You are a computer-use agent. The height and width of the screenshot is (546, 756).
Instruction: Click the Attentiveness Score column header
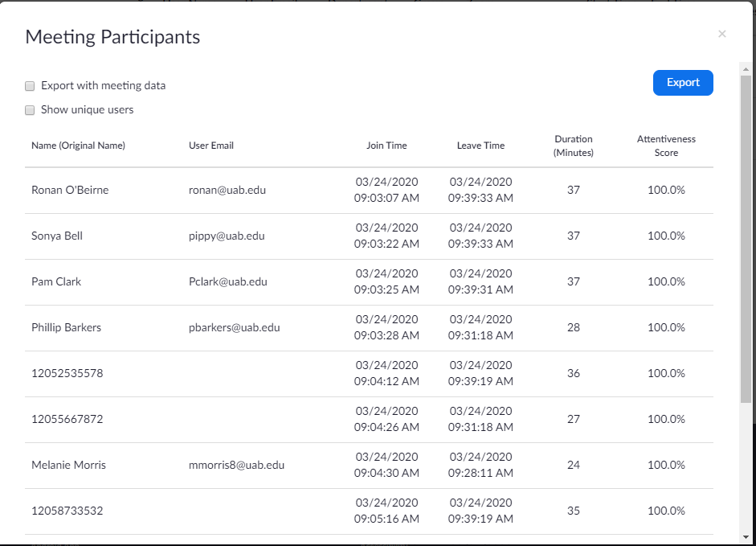(x=666, y=146)
